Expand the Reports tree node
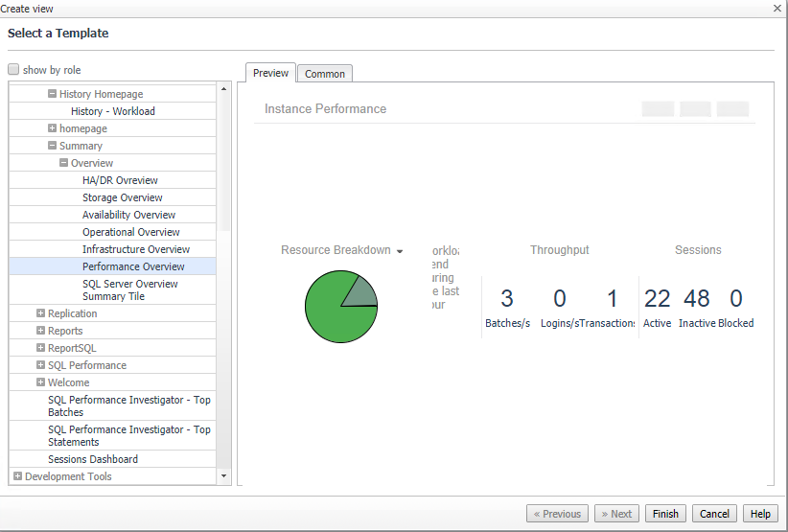788x532 pixels. 41,331
